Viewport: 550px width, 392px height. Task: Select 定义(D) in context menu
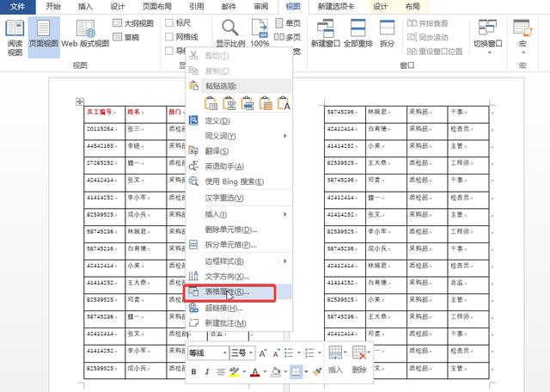[x=239, y=120]
